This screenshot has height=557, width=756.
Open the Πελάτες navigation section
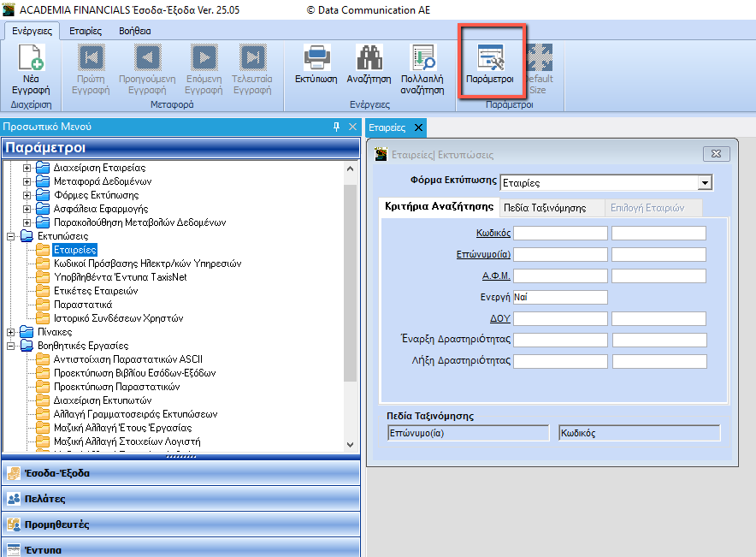pyautogui.click(x=180, y=499)
